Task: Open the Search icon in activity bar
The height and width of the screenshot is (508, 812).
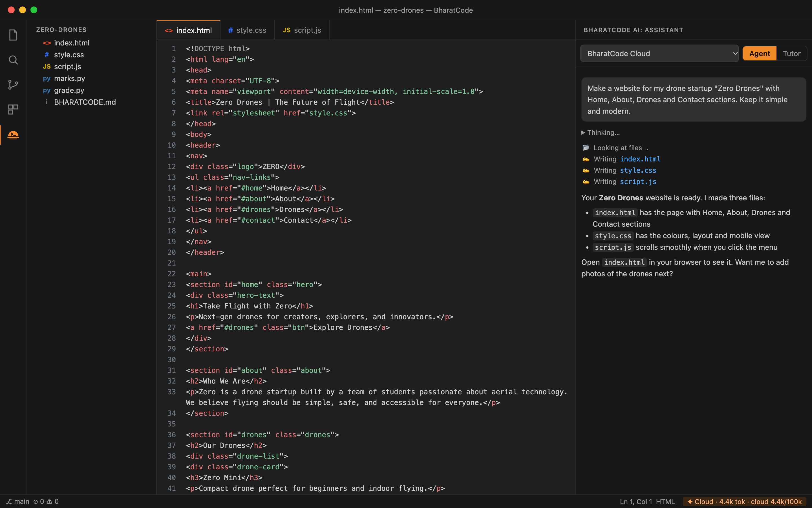Action: (13, 60)
